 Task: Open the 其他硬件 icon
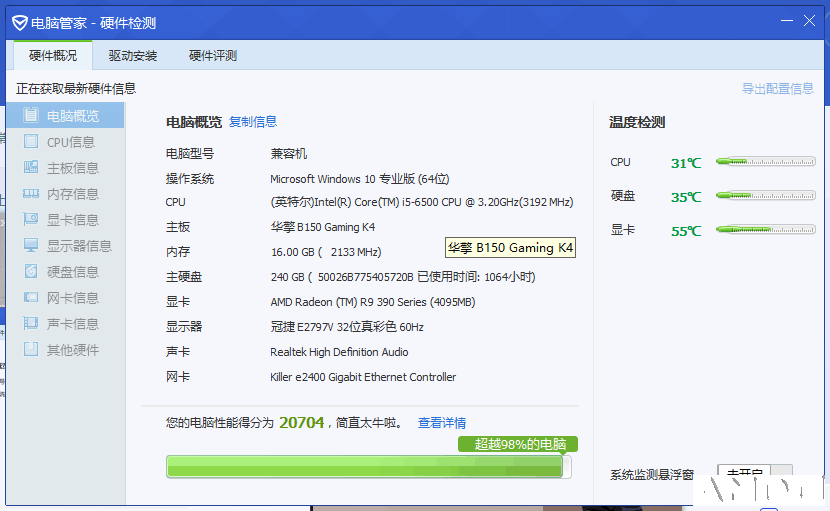click(x=31, y=349)
